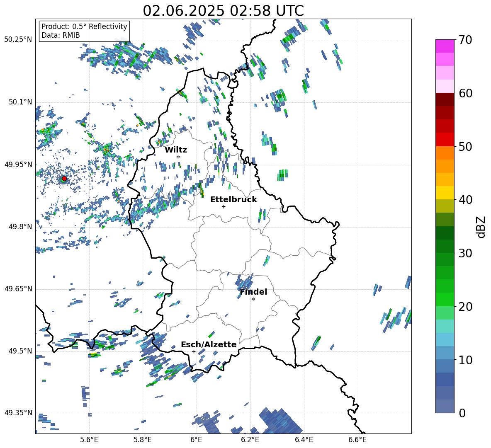Click the "Data: RMIB" label
This screenshot has width=491, height=448.
(61, 35)
